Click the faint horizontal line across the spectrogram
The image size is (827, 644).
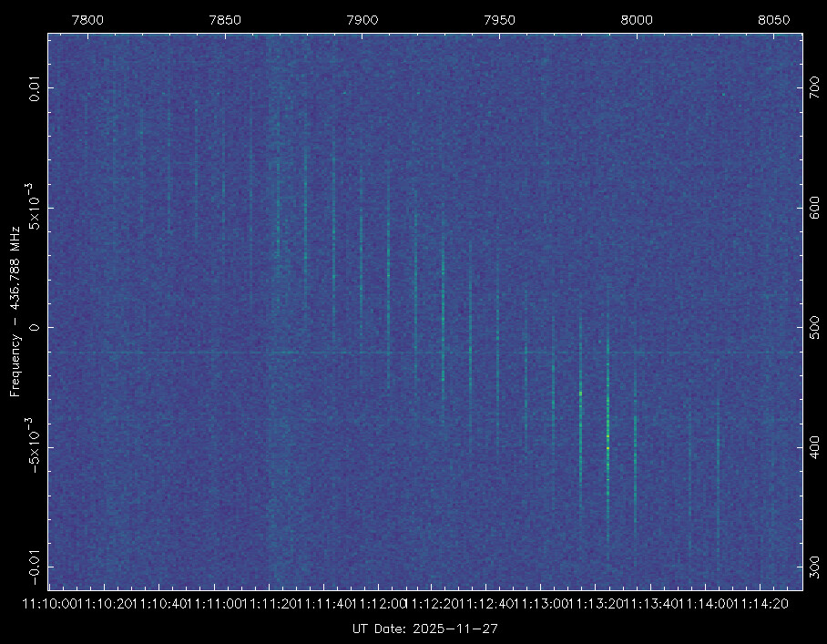[182, 352]
